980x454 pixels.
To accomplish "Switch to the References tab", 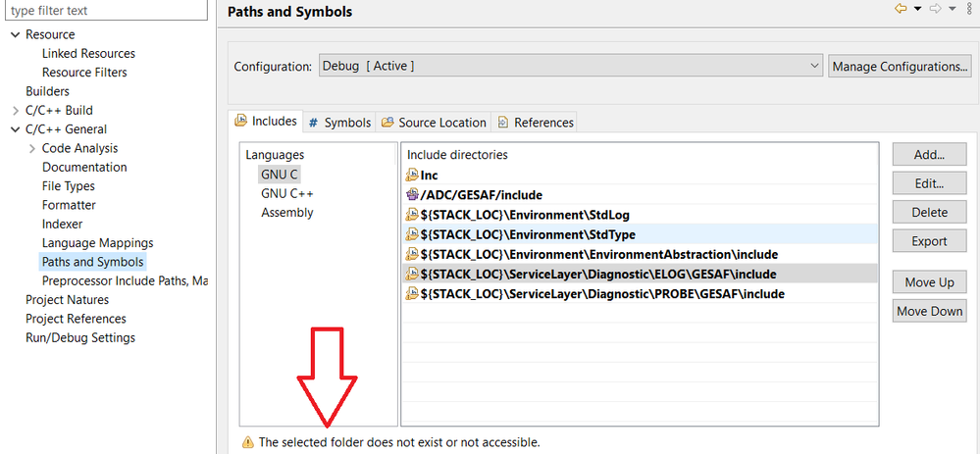I will point(535,123).
